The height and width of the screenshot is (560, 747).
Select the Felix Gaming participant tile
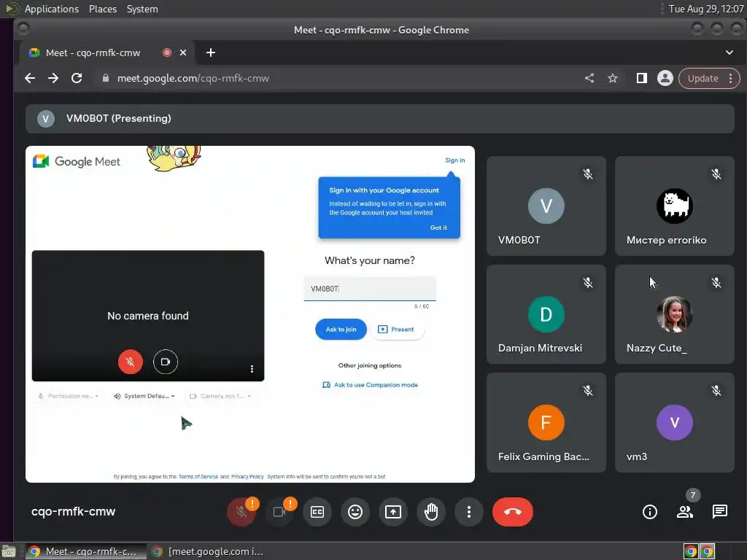[546, 422]
